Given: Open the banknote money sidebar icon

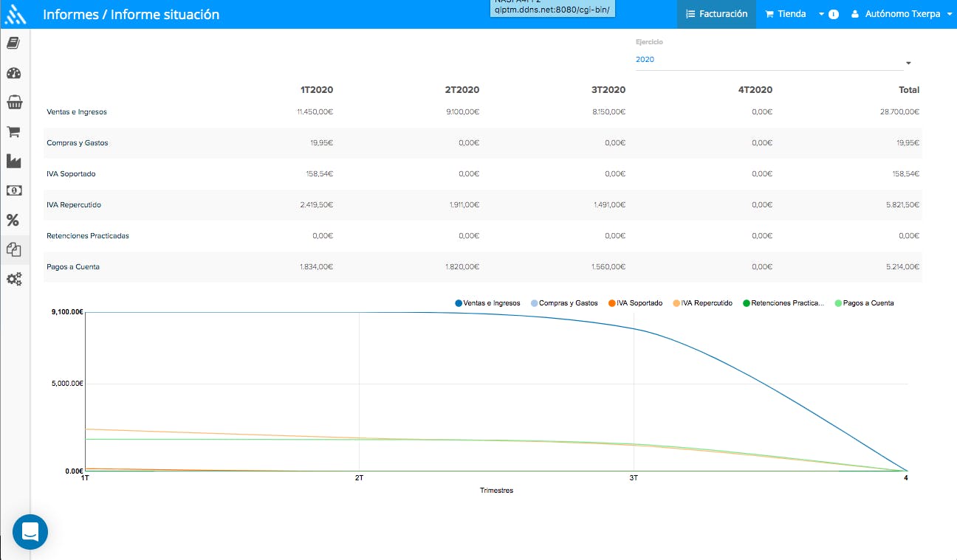Looking at the screenshot, I should 14,190.
